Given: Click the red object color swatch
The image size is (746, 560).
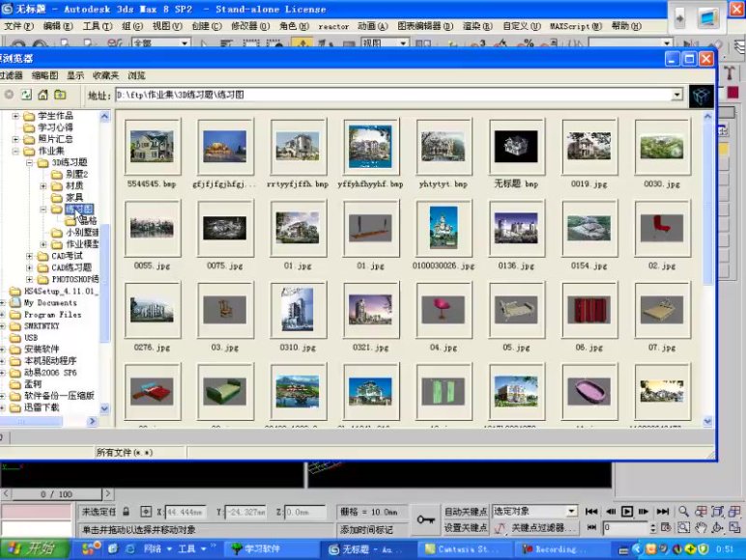Looking at the screenshot, I should click(732, 93).
